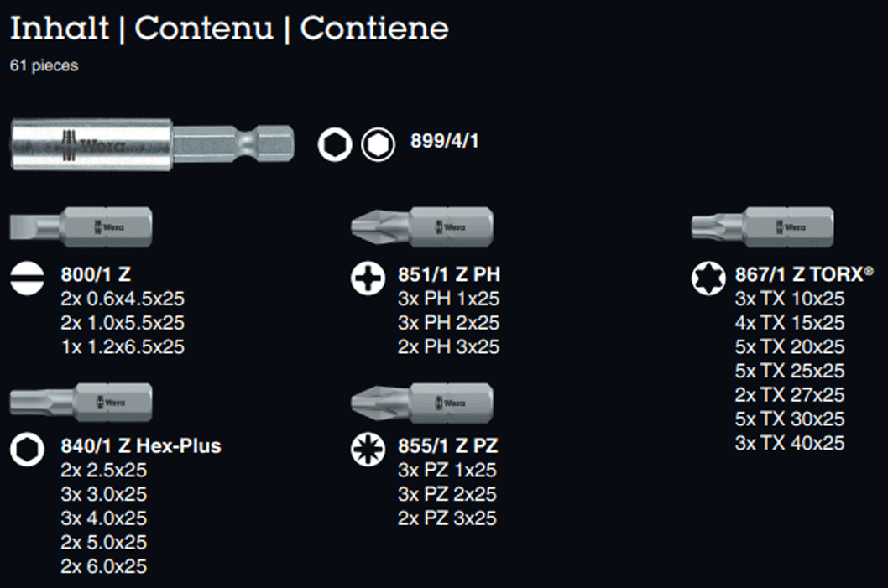Click the Wera bit holder image

click(153, 144)
